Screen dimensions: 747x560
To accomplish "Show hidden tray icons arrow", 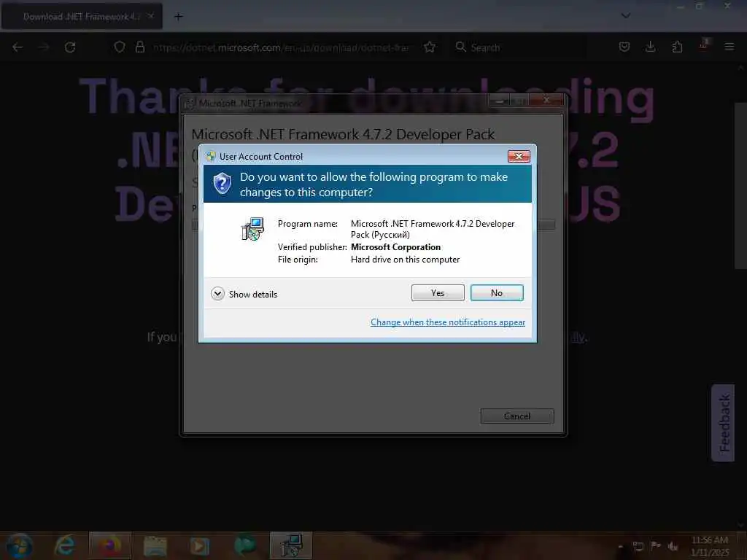I will point(620,546).
